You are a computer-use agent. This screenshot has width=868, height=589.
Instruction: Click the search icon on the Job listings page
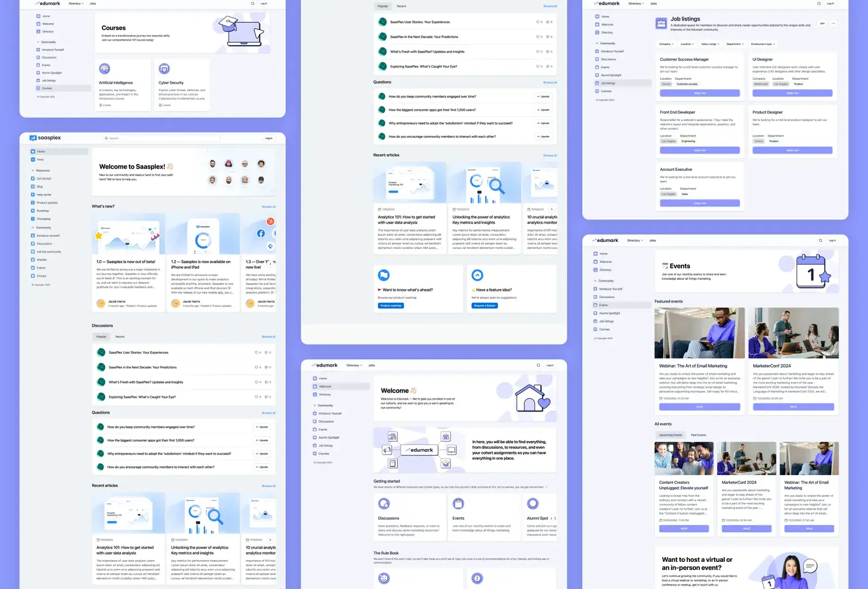pos(819,4)
